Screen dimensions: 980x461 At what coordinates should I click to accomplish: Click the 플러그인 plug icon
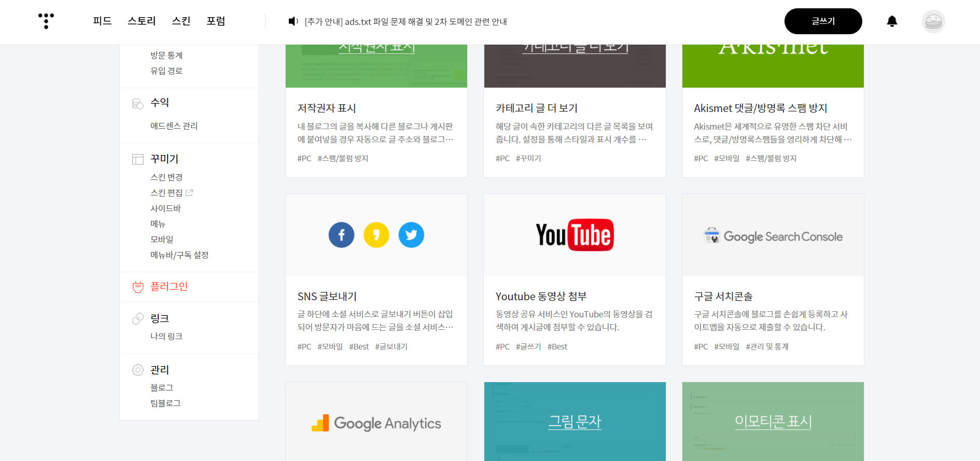pyautogui.click(x=138, y=287)
